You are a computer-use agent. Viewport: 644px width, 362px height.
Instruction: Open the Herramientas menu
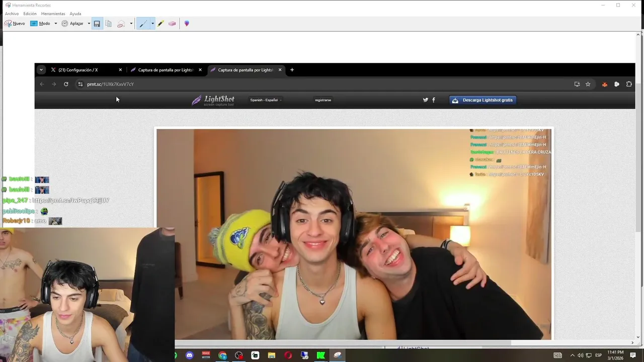pyautogui.click(x=53, y=14)
